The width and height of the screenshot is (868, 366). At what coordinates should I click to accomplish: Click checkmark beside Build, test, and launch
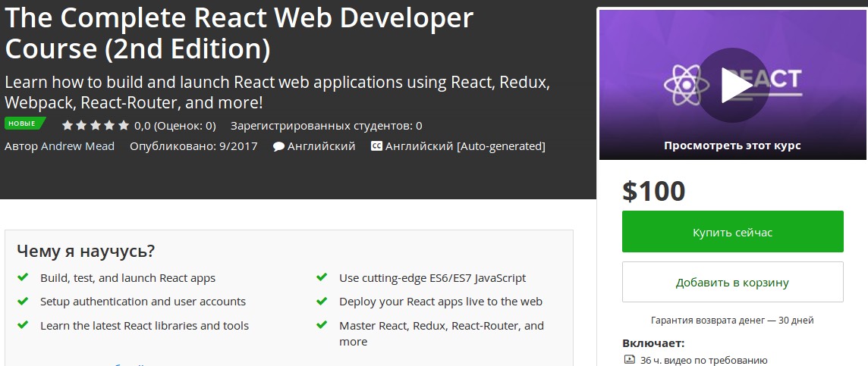pyautogui.click(x=23, y=277)
